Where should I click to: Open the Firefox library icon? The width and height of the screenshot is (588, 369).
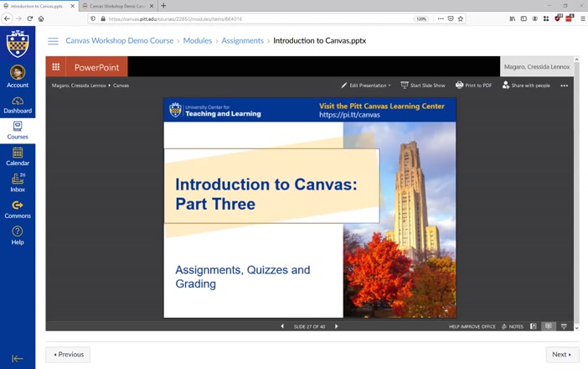(x=513, y=18)
